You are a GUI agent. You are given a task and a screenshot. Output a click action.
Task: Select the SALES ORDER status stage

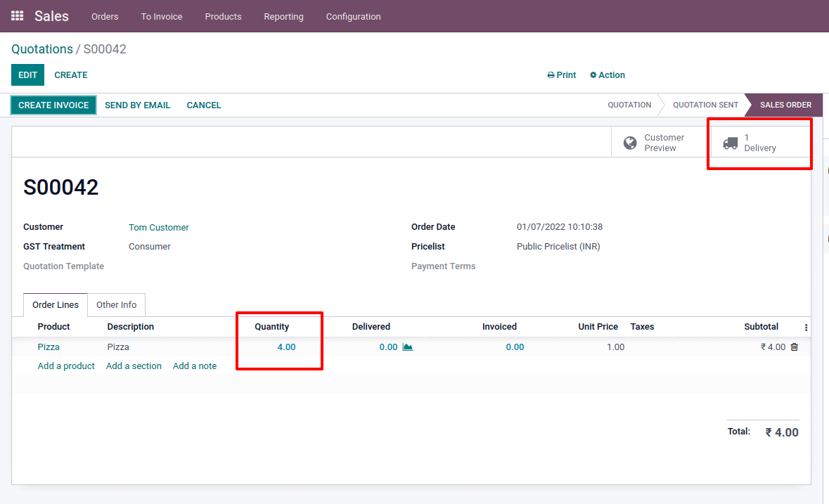click(x=785, y=105)
